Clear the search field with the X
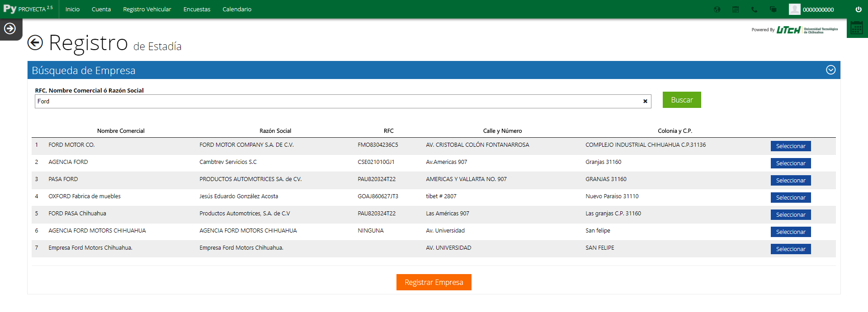The width and height of the screenshot is (868, 312). [x=645, y=102]
